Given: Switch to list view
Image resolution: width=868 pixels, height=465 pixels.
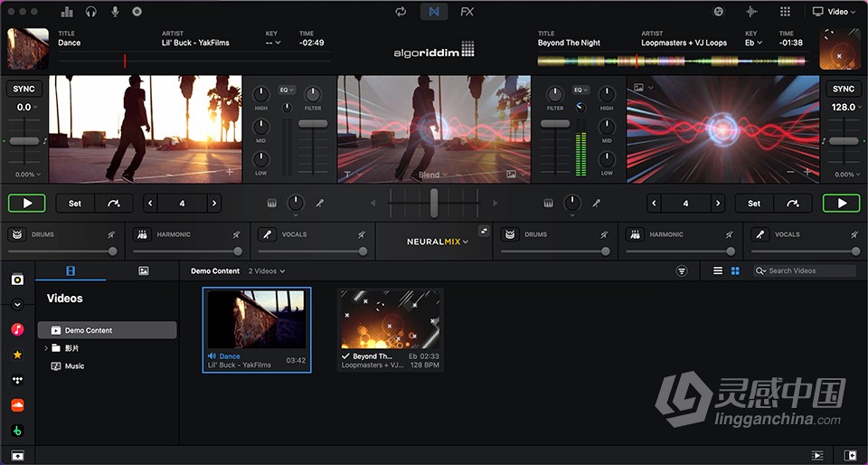Looking at the screenshot, I should [718, 270].
